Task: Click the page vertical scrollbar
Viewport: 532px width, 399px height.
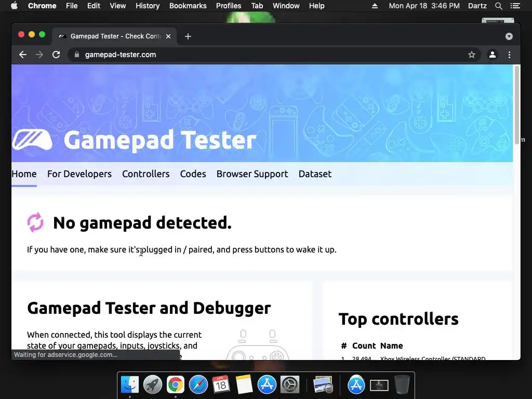Action: [517, 105]
